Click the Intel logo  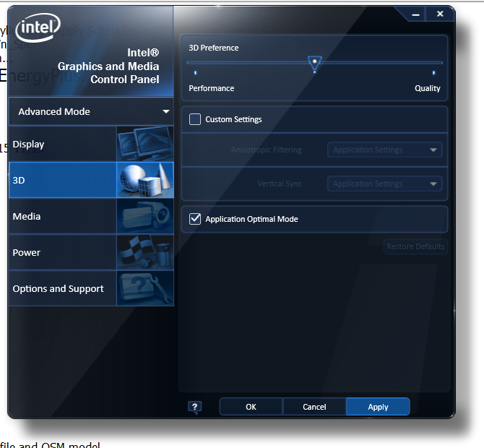pos(38,27)
